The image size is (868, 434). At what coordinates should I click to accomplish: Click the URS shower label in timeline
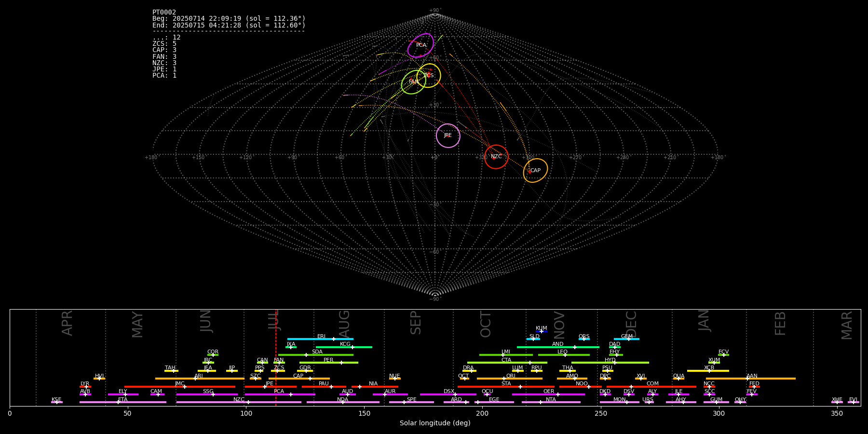tap(648, 399)
